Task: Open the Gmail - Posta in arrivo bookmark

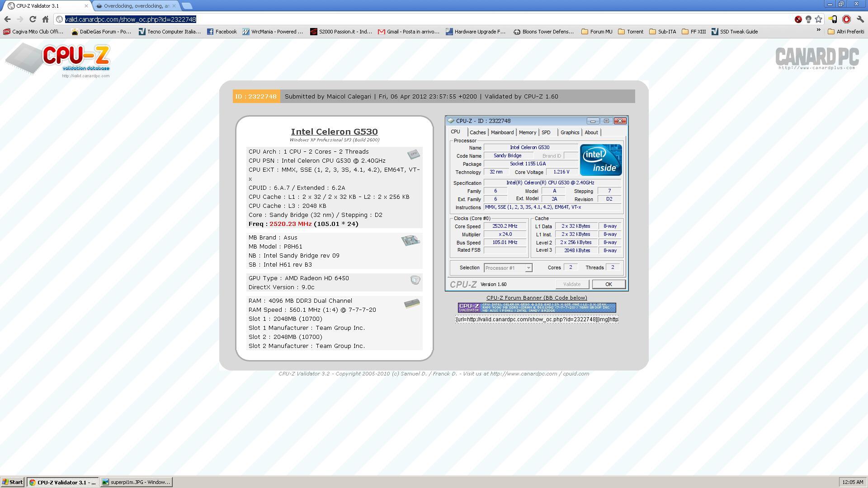Action: click(x=409, y=32)
